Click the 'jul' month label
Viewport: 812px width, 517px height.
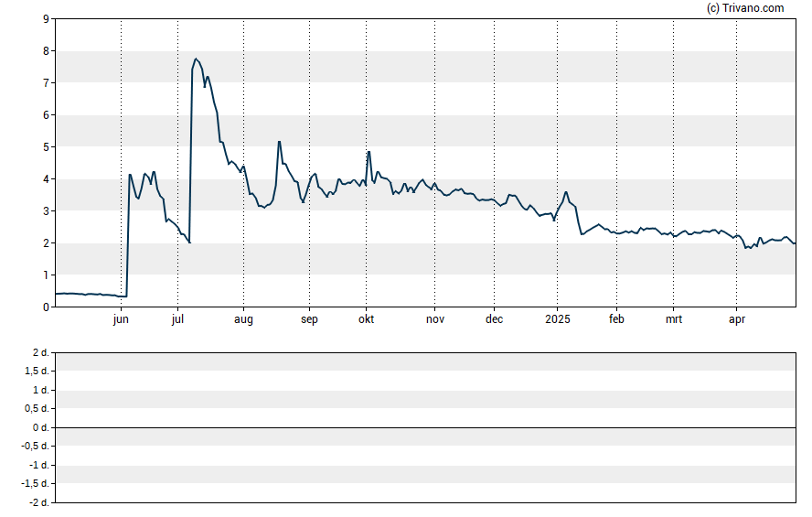[x=177, y=319]
